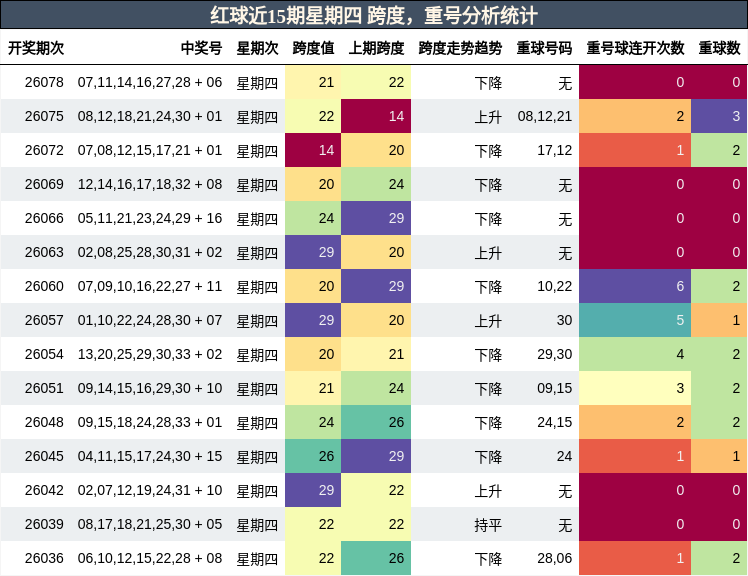Click the 跨度值 column header
Screen dimensions: 748x576
click(313, 48)
